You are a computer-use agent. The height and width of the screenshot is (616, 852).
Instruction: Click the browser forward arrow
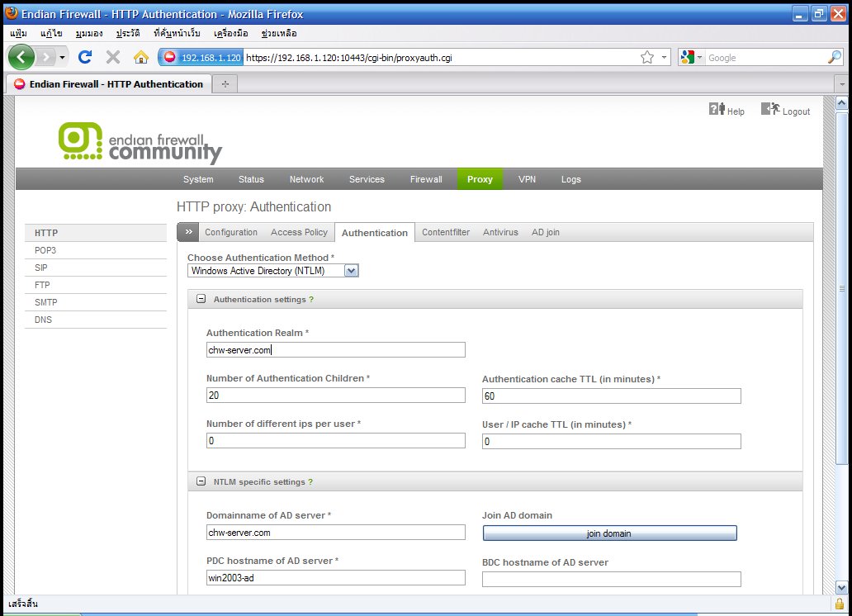pos(47,57)
